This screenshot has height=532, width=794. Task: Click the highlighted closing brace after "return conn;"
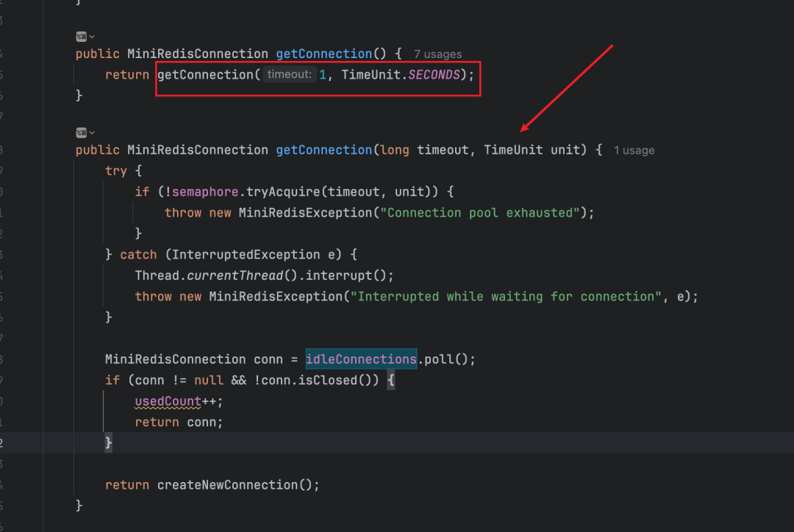[x=108, y=443]
